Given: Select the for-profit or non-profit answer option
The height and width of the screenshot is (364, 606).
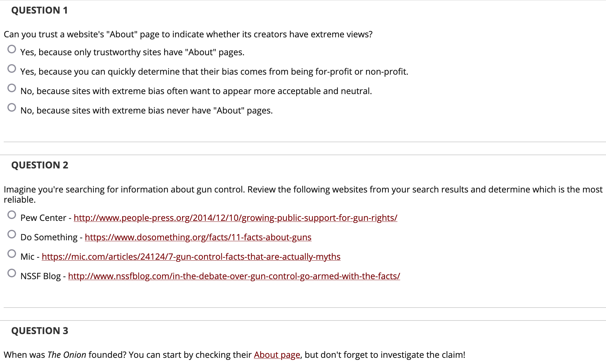Looking at the screenshot, I should point(12,68).
